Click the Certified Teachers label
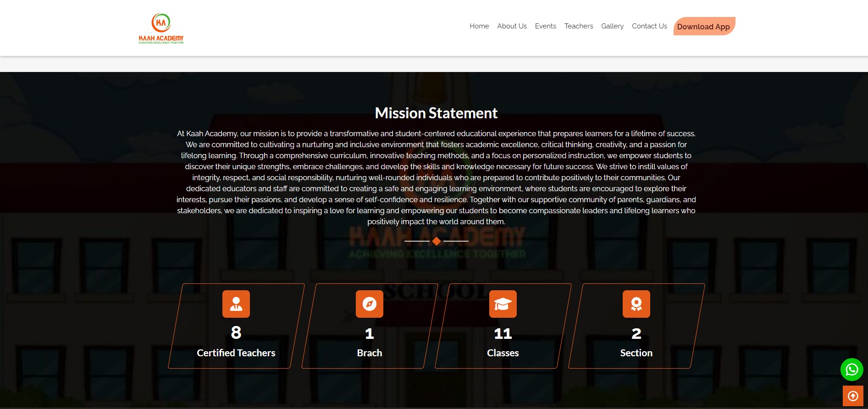The image size is (868, 409). pos(236,353)
